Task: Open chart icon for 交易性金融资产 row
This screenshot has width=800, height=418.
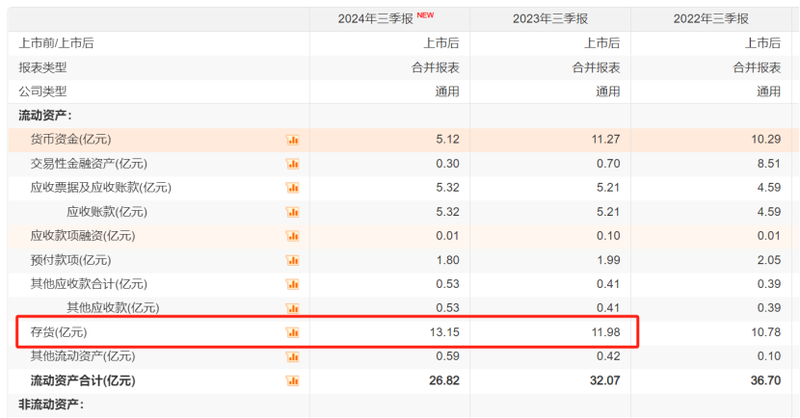Action: [x=292, y=164]
